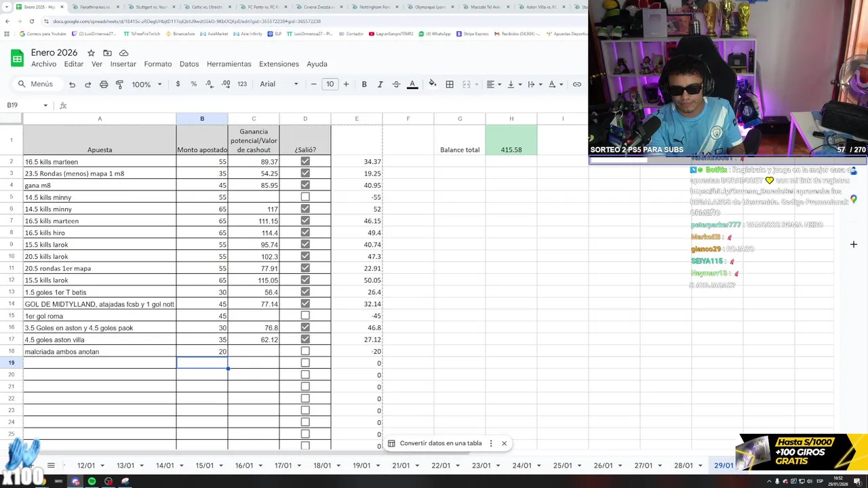Open vertical align dropdown
The height and width of the screenshot is (488, 868).
514,84
